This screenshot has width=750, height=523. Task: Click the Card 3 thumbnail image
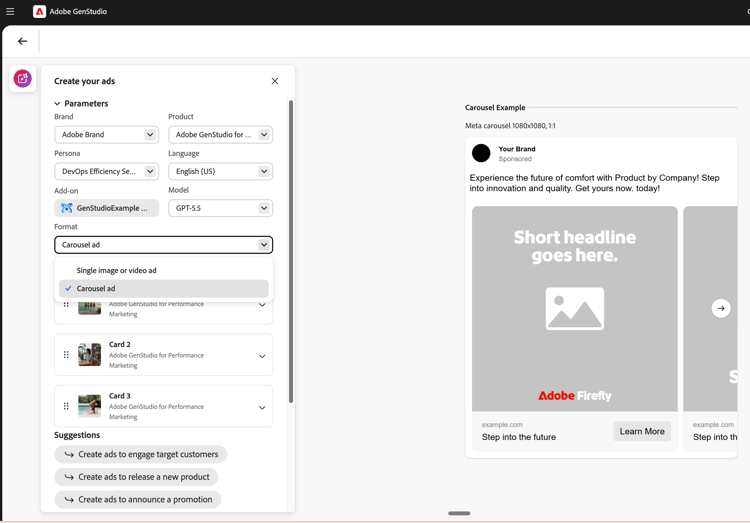[x=89, y=406]
